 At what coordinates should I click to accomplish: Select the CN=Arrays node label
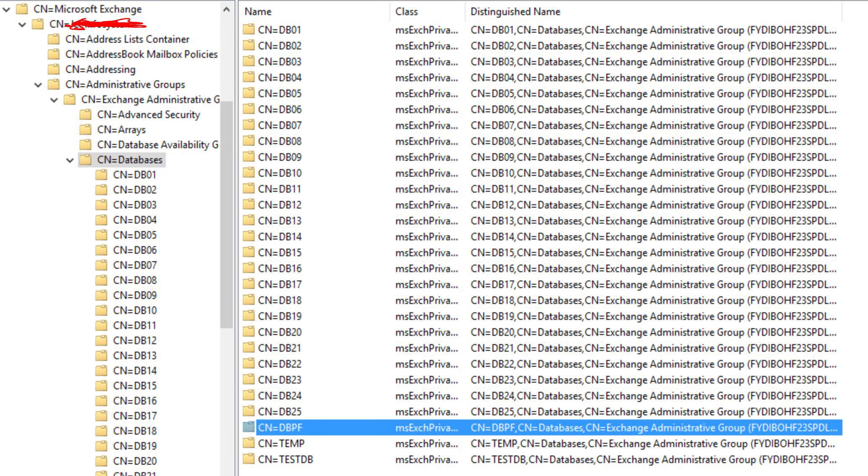coord(121,130)
